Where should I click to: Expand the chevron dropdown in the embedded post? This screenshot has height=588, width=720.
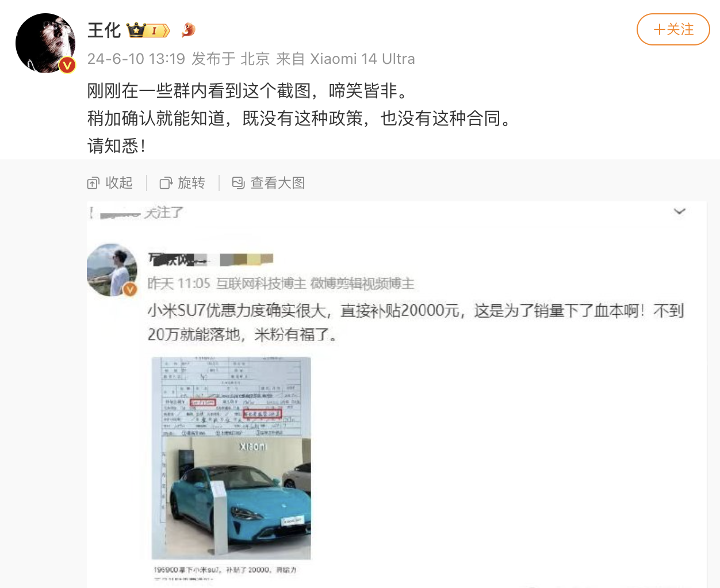pos(680,211)
